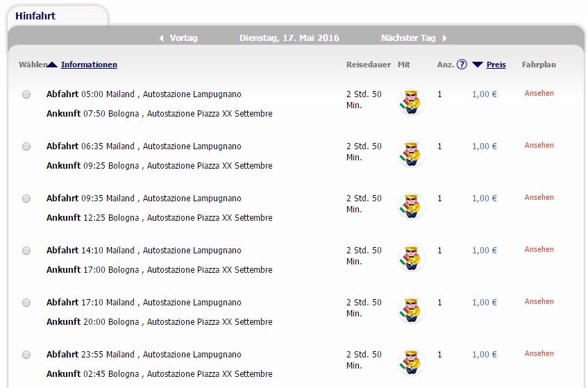Click the 1,00 € price of 14:10 trip
The height and width of the screenshot is (388, 588).
point(485,251)
